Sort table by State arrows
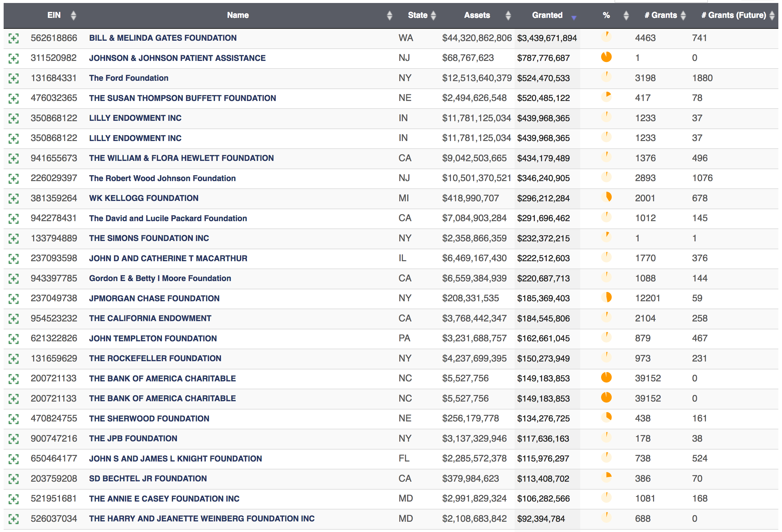782x532 pixels. 433,16
